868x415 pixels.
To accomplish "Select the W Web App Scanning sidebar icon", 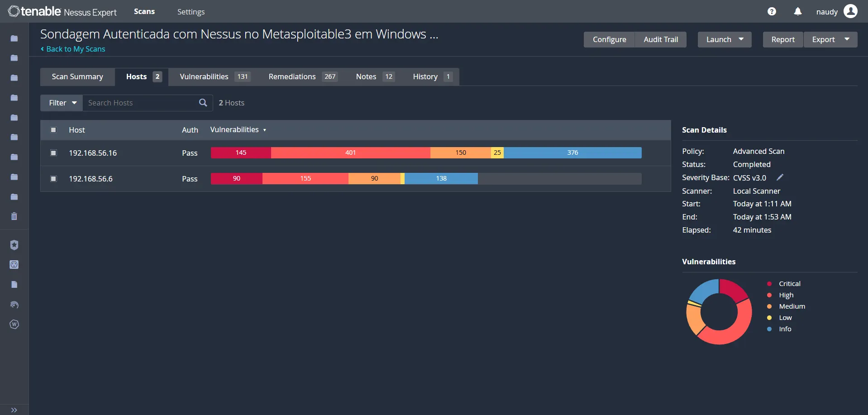I will click(14, 324).
